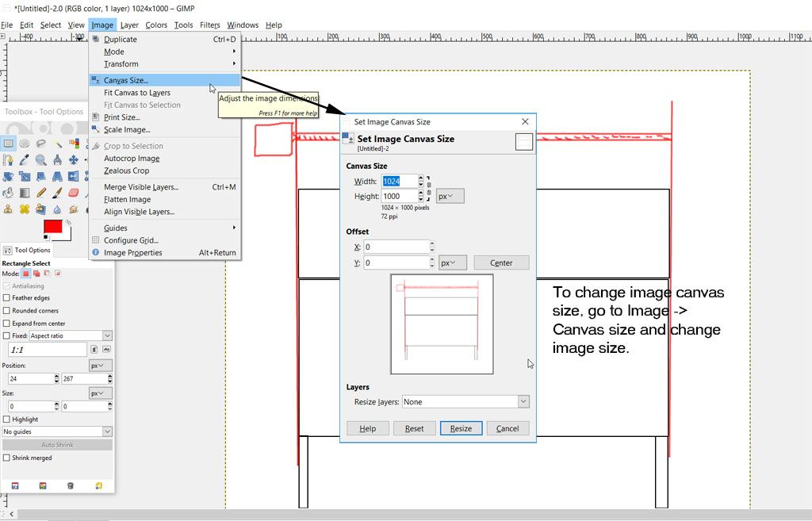This screenshot has width=812, height=521.
Task: Choose Flatten Image menu entry
Action: pyautogui.click(x=165, y=199)
